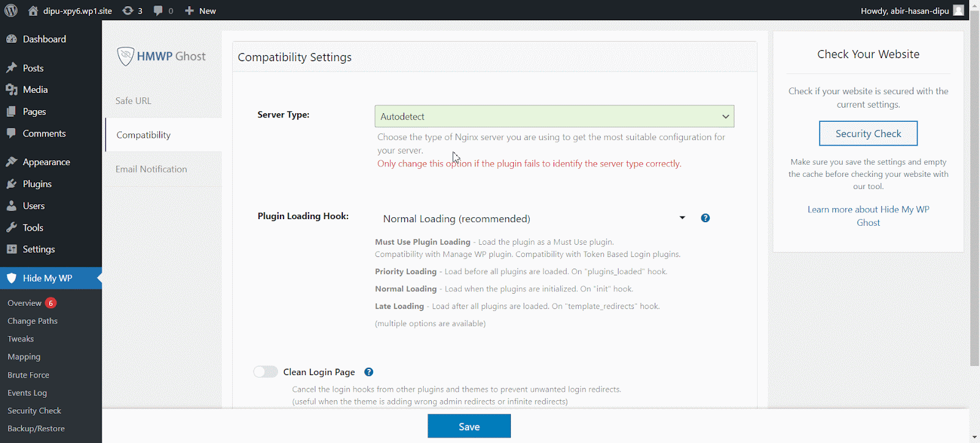Viewport: 980px width, 443px height.
Task: Open the Server Type Autodetect dropdown
Action: point(554,116)
